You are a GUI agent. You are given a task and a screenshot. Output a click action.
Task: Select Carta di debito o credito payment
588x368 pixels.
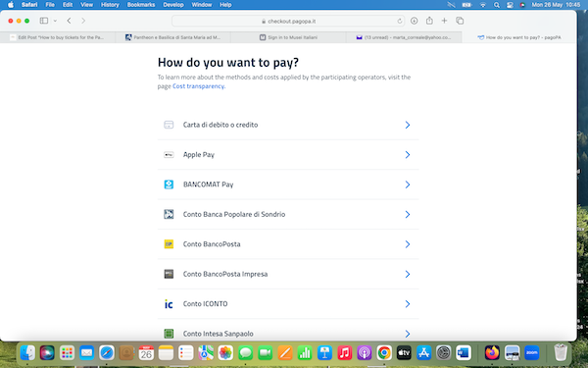click(288, 125)
